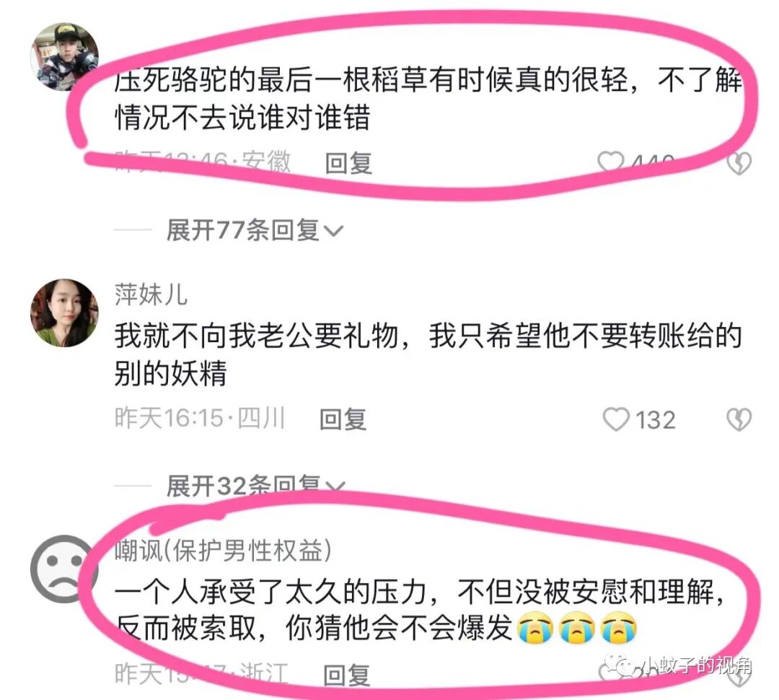The height and width of the screenshot is (700, 779).
Task: Like the top comment from 安徽
Action: coord(611,162)
